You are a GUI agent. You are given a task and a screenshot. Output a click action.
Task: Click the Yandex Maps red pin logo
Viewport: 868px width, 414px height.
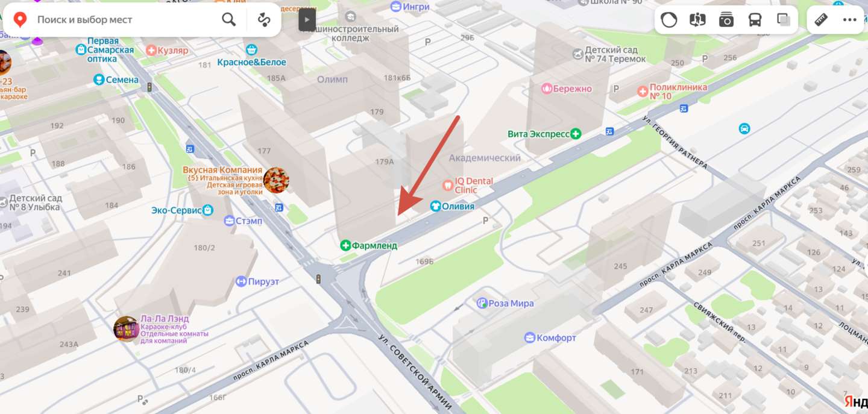(20, 20)
